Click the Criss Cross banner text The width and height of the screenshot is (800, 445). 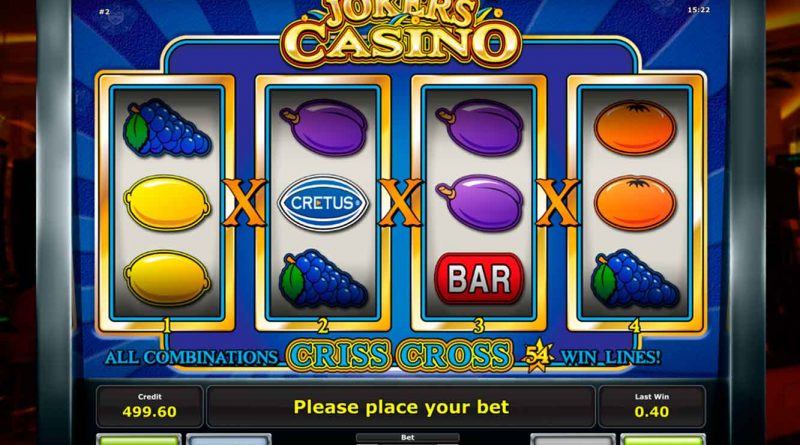400,356
